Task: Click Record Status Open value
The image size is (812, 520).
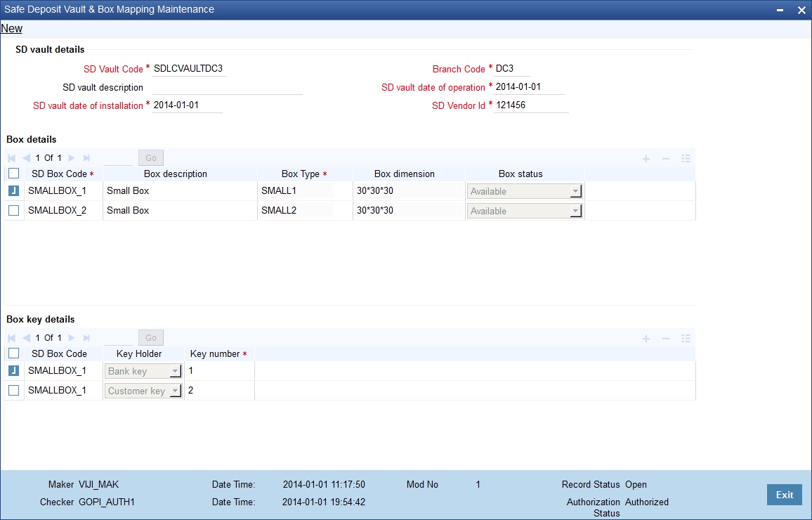Action: [x=636, y=485]
